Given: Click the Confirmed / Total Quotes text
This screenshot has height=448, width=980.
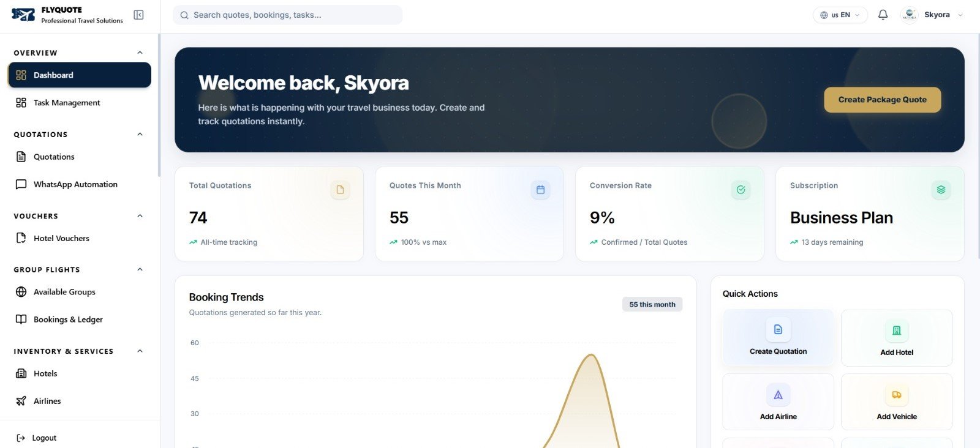Looking at the screenshot, I should pos(644,242).
